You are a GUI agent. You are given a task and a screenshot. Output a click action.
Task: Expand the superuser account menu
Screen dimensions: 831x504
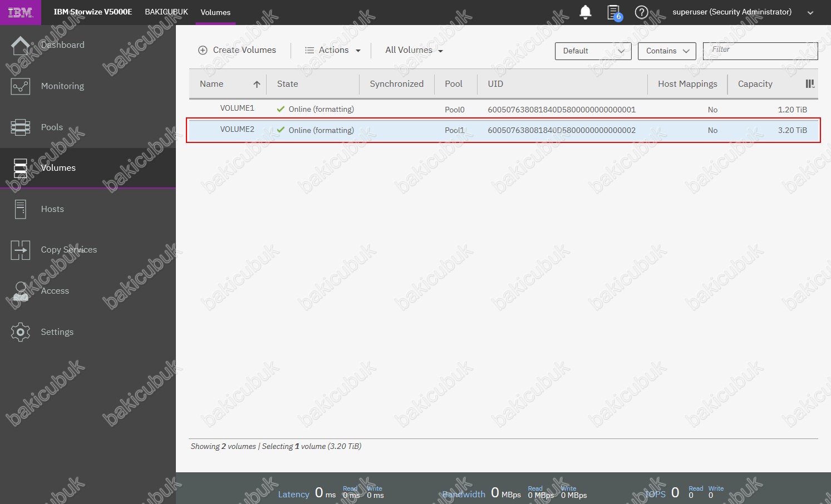[810, 13]
